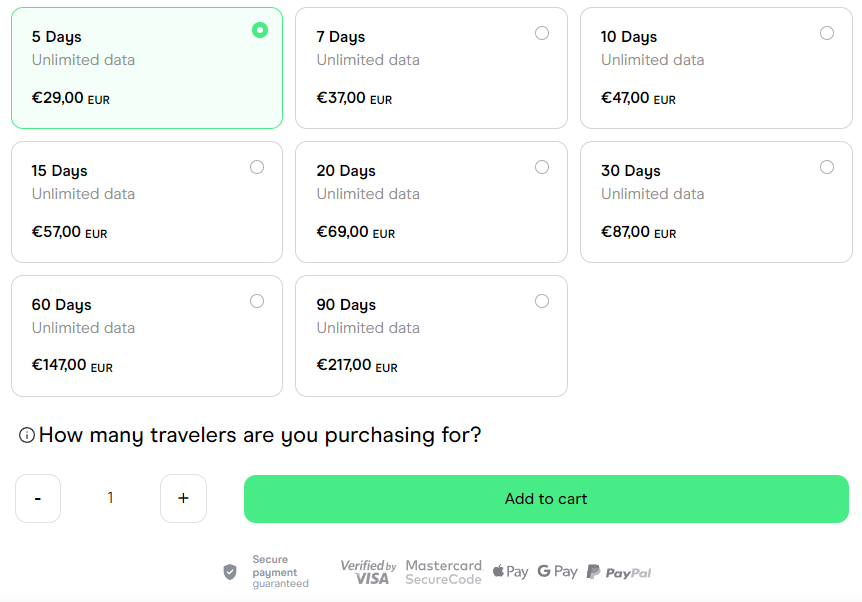
Task: Click the €217,00 EUR 90 Days card
Action: pos(432,336)
